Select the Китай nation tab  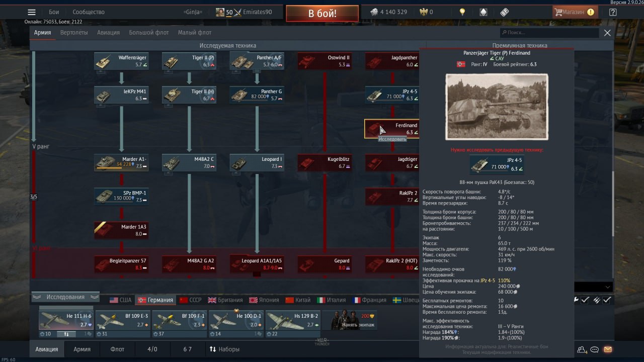point(298,300)
